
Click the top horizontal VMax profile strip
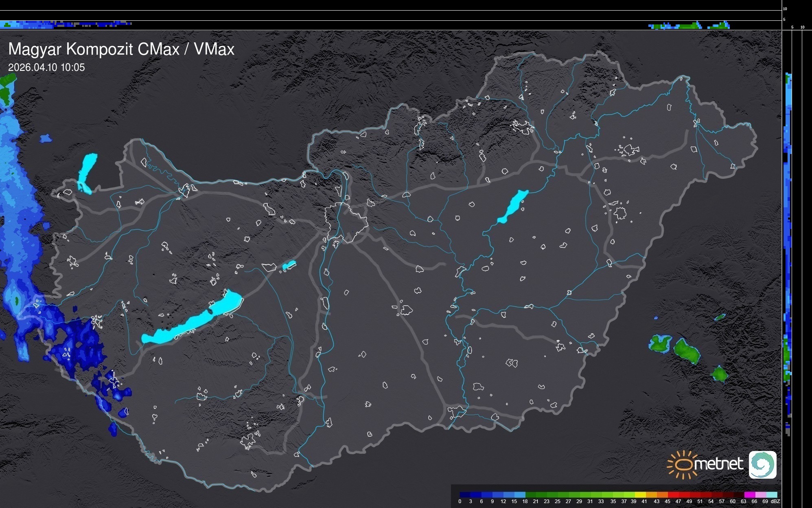(x=391, y=25)
